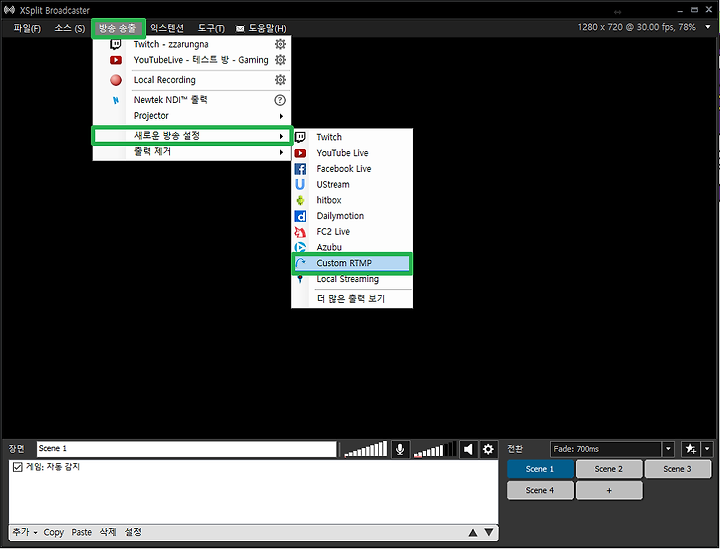Click the 삭제 delete button
720x549 pixels.
point(108,532)
